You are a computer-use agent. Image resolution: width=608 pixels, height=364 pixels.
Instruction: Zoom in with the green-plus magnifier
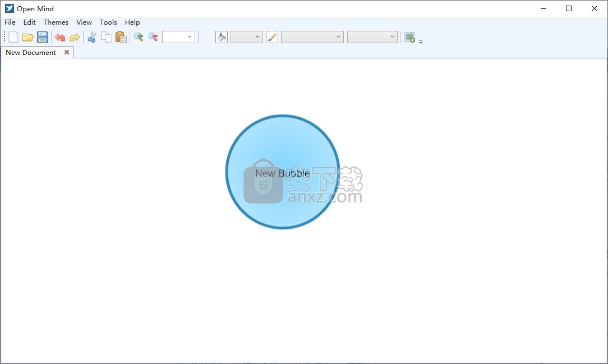139,37
